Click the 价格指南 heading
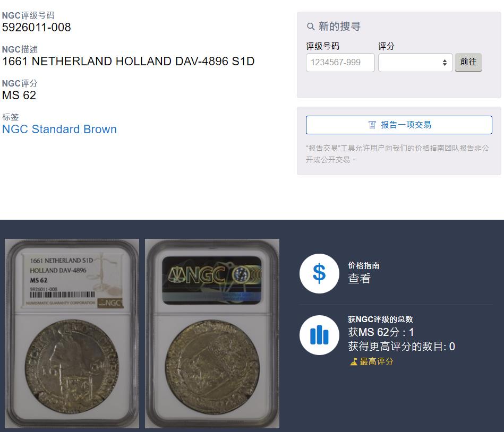504x432 pixels. [x=364, y=266]
